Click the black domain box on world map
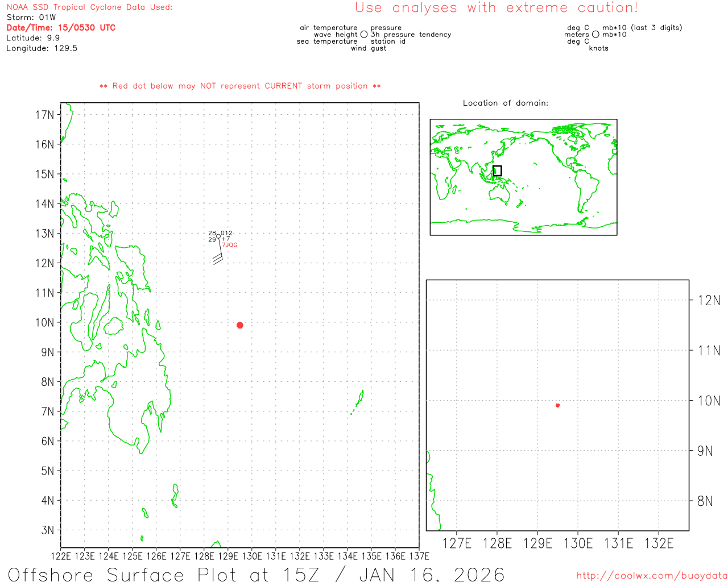The height and width of the screenshot is (582, 728). (x=497, y=171)
